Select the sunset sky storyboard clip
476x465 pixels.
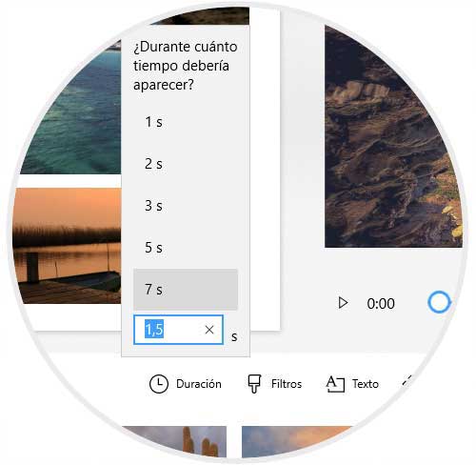pyautogui.click(x=297, y=442)
